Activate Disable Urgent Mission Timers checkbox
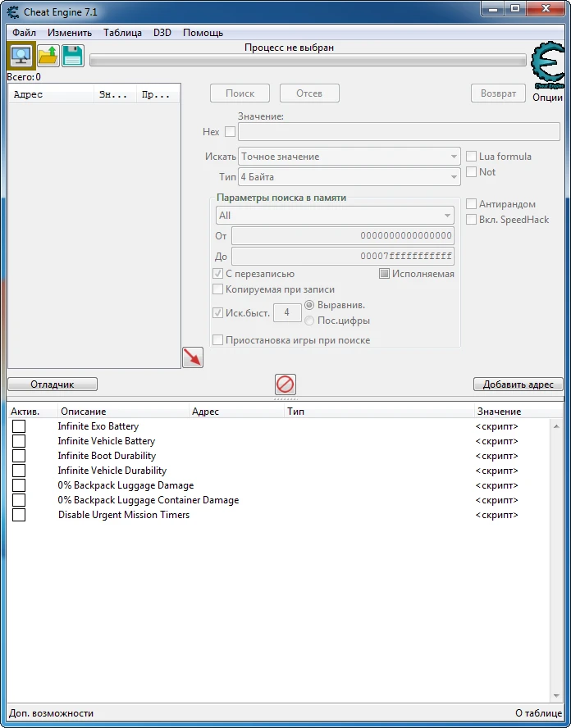 [19, 515]
